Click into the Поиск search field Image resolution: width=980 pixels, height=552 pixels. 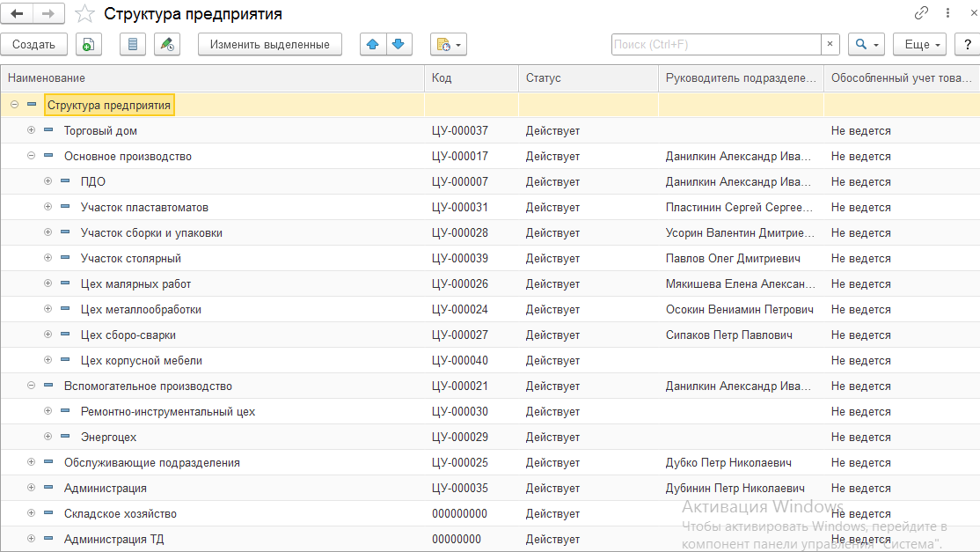pyautogui.click(x=716, y=44)
